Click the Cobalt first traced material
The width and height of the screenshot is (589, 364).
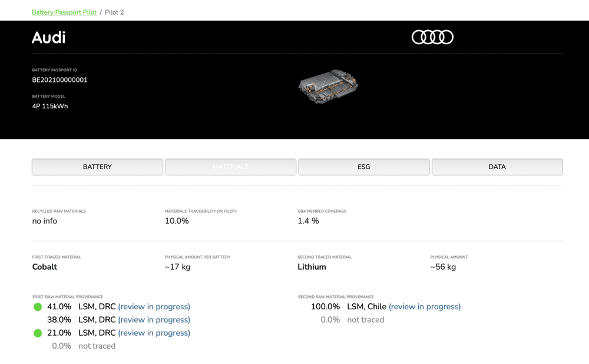point(45,267)
